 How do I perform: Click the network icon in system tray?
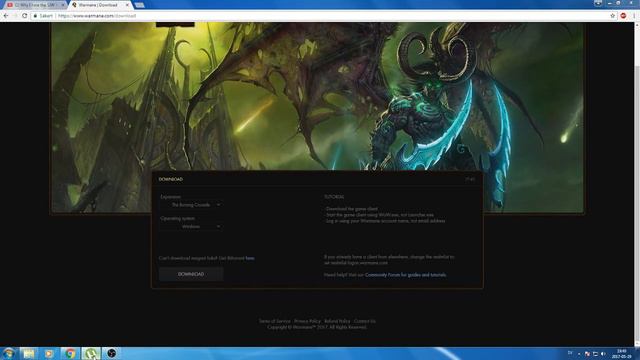pos(595,354)
